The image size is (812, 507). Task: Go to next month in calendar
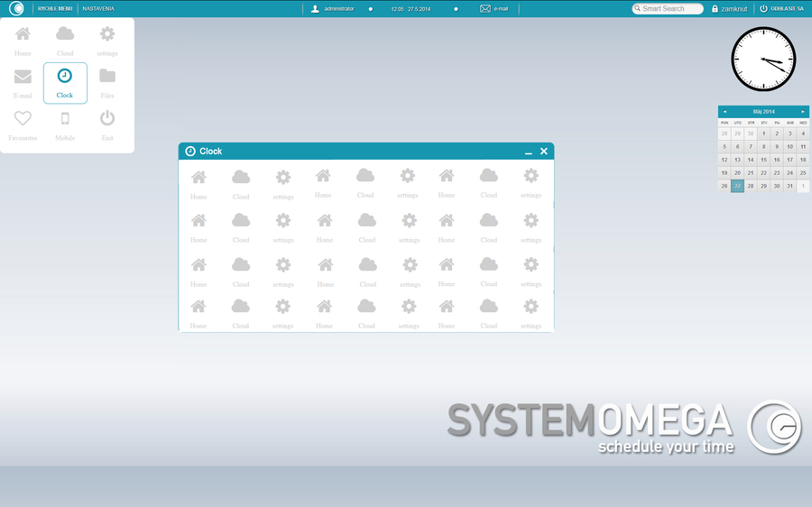tap(803, 112)
